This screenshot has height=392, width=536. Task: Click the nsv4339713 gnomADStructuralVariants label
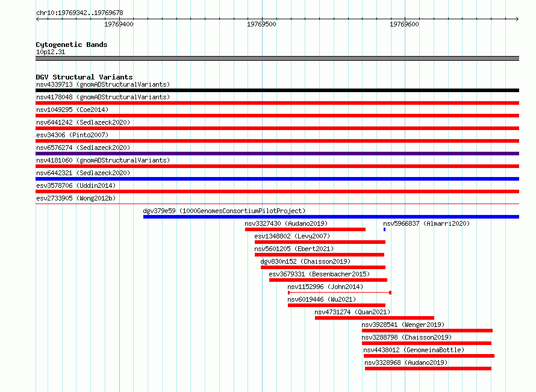coord(103,84)
